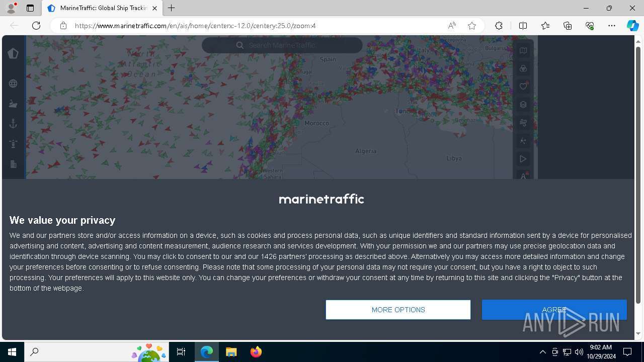Open the taskbar clock and date

point(601,352)
